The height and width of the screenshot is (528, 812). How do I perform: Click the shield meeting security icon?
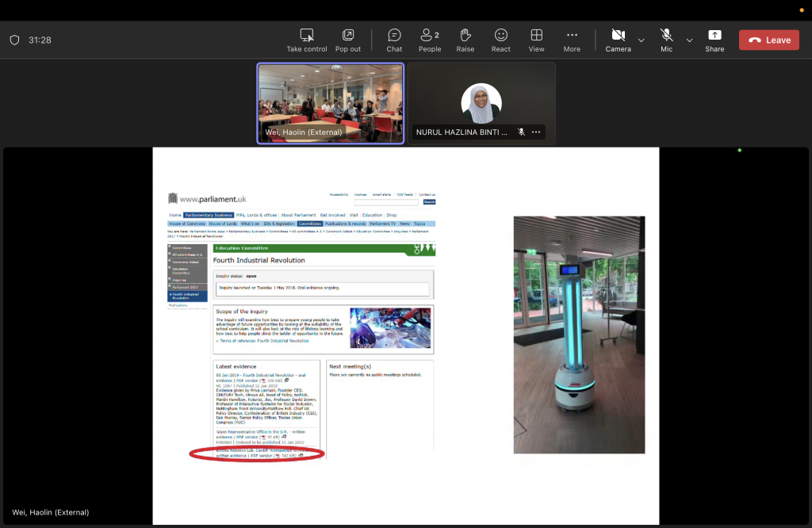[14, 40]
